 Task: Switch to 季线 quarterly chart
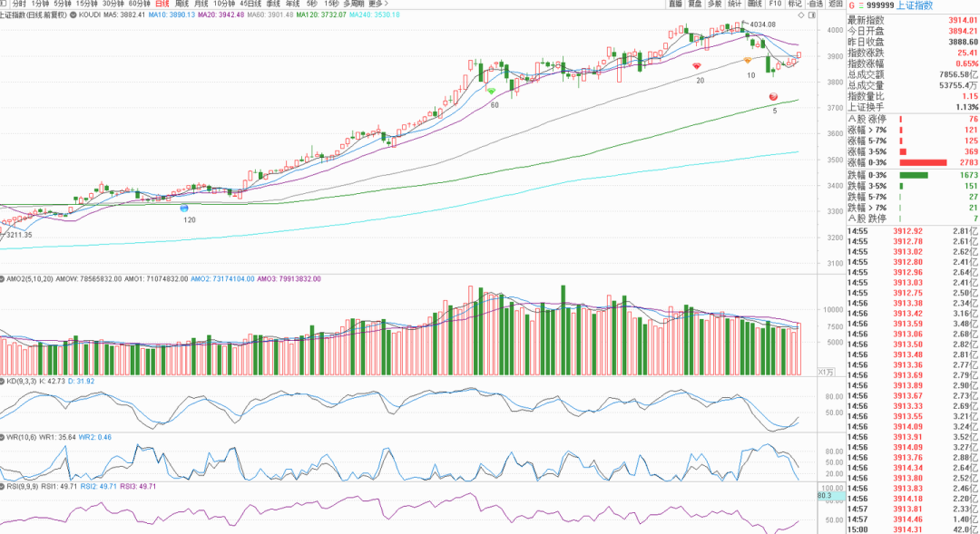pos(273,4)
